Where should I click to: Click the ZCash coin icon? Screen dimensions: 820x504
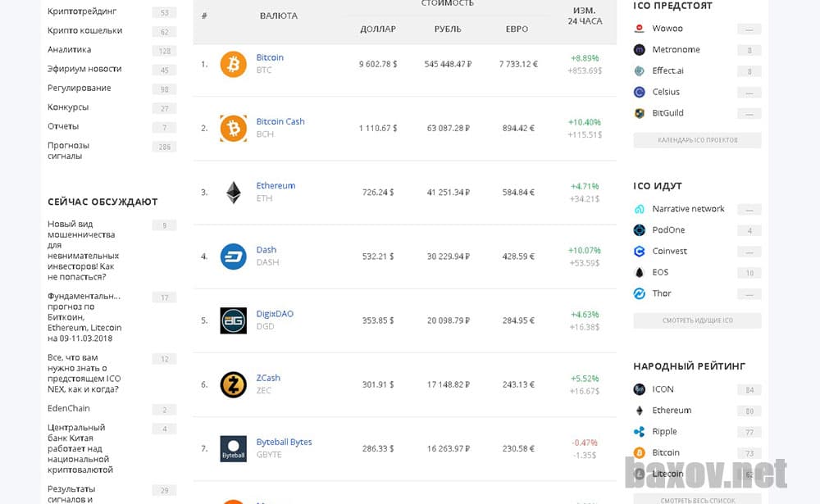233,384
